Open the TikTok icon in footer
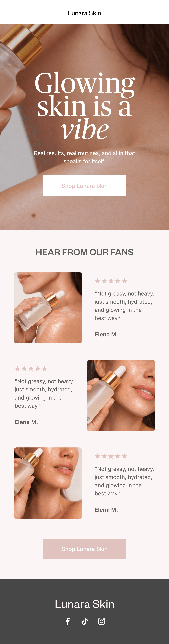Viewport: 169px width, 644px height. (x=85, y=621)
